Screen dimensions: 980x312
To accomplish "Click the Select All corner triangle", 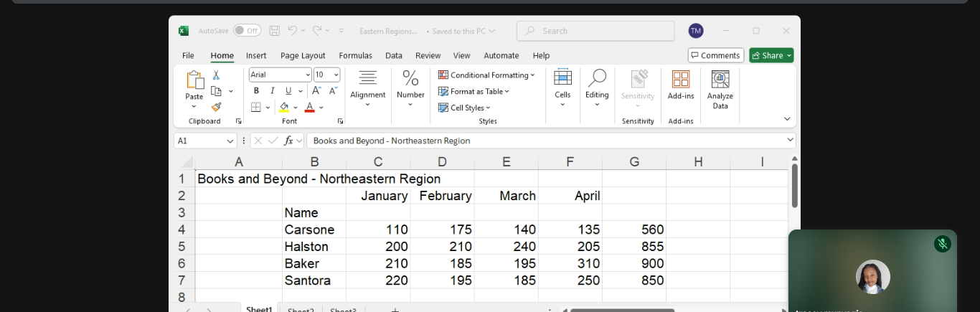I will pos(187,162).
